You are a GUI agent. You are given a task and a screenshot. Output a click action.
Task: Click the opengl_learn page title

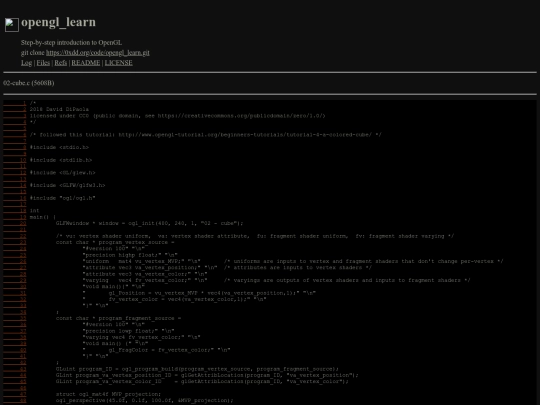click(x=59, y=22)
